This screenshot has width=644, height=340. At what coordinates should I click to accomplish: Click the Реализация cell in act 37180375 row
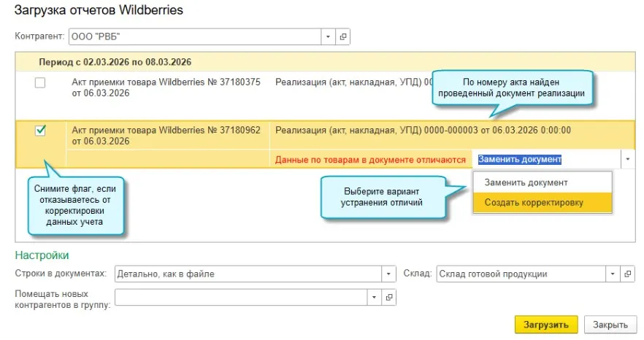pos(354,82)
